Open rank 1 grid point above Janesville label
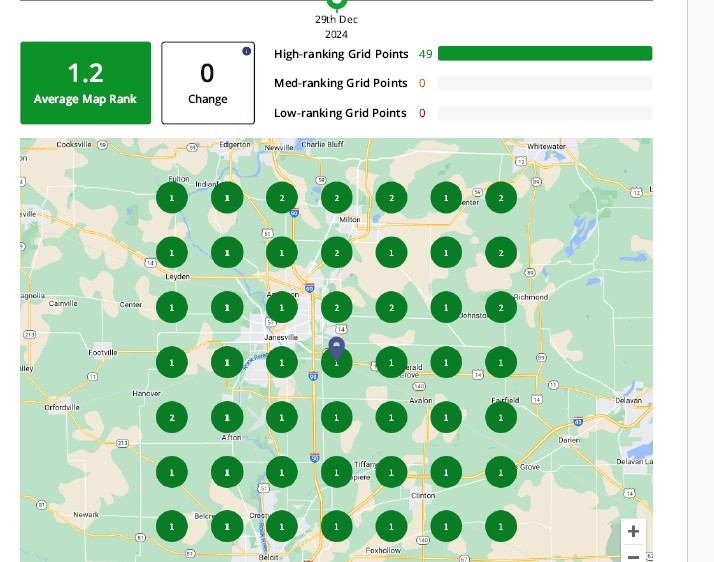Image resolution: width=714 pixels, height=562 pixels. click(282, 308)
